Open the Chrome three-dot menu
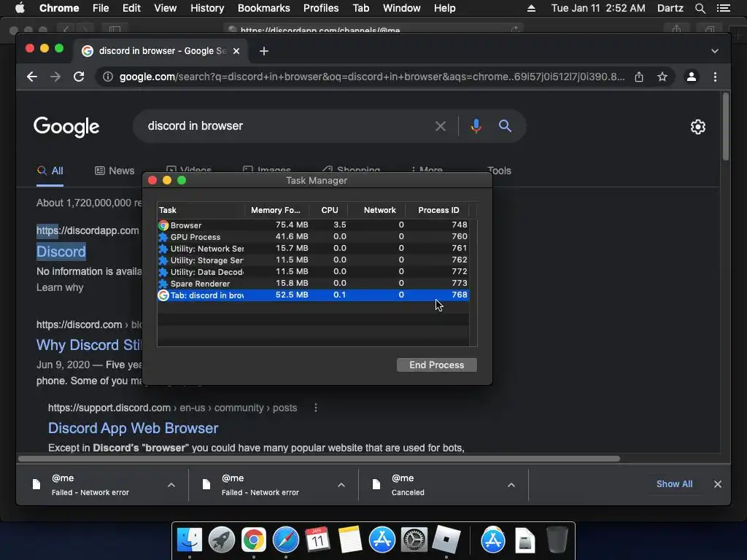Screen dimensions: 747x560 pyautogui.click(x=715, y=77)
